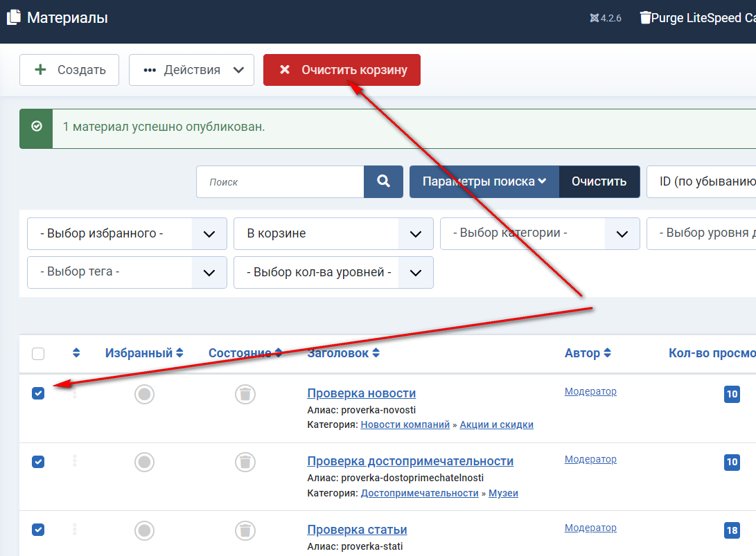756x556 pixels.
Task: Open the Проверка достопримечательности article link
Action: click(410, 461)
